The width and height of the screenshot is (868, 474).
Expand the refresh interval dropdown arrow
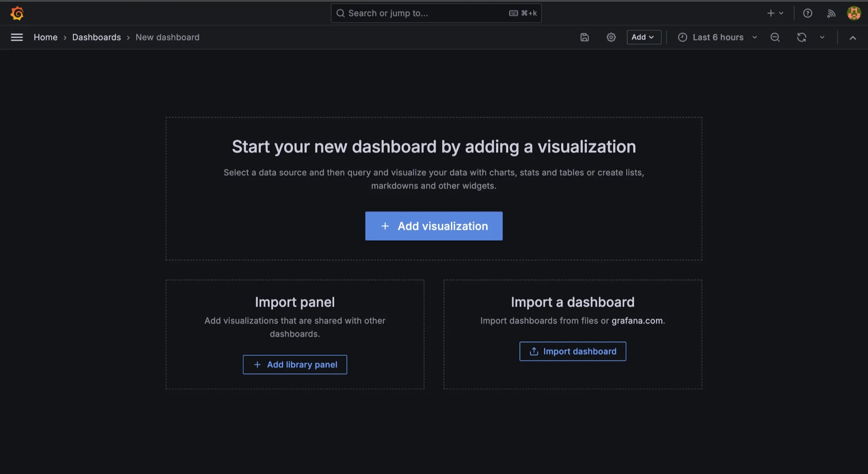pyautogui.click(x=822, y=37)
